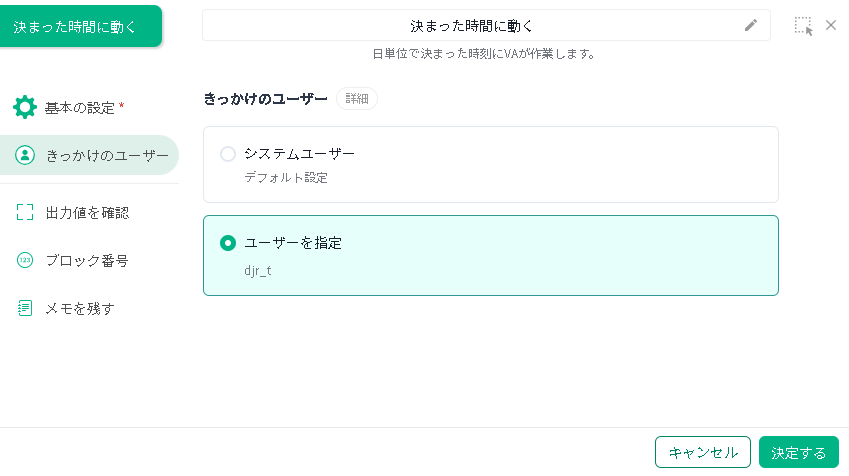Click the gear icon beside 基本の設定
Viewport: 849px width, 476px height.
coord(25,107)
